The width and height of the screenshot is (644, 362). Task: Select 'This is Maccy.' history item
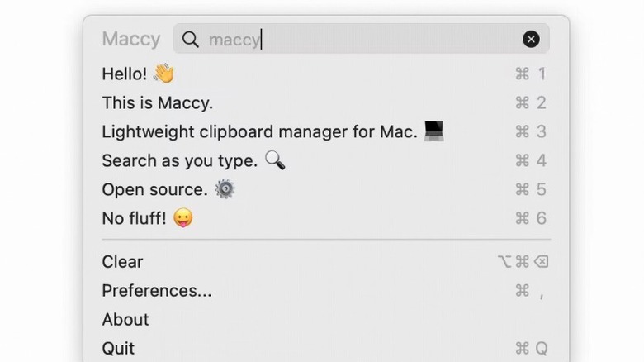157,103
